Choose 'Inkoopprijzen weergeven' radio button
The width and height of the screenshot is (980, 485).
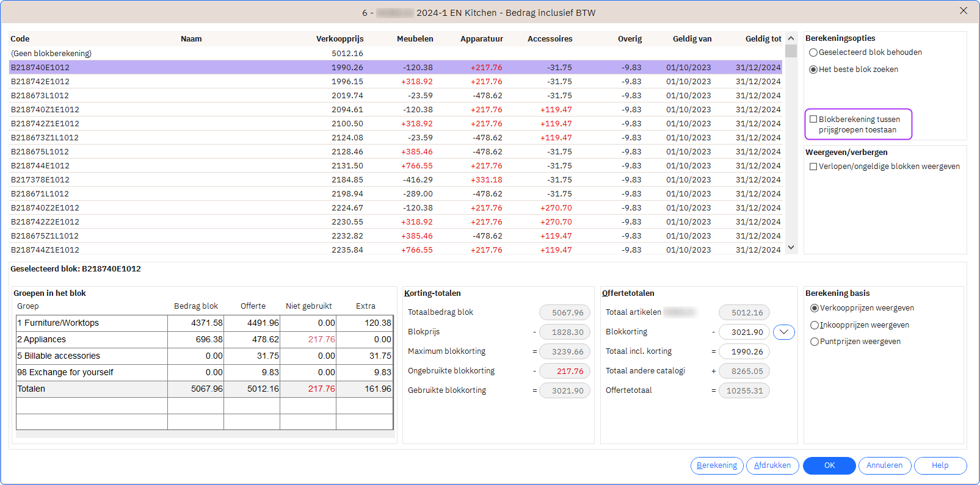point(814,325)
